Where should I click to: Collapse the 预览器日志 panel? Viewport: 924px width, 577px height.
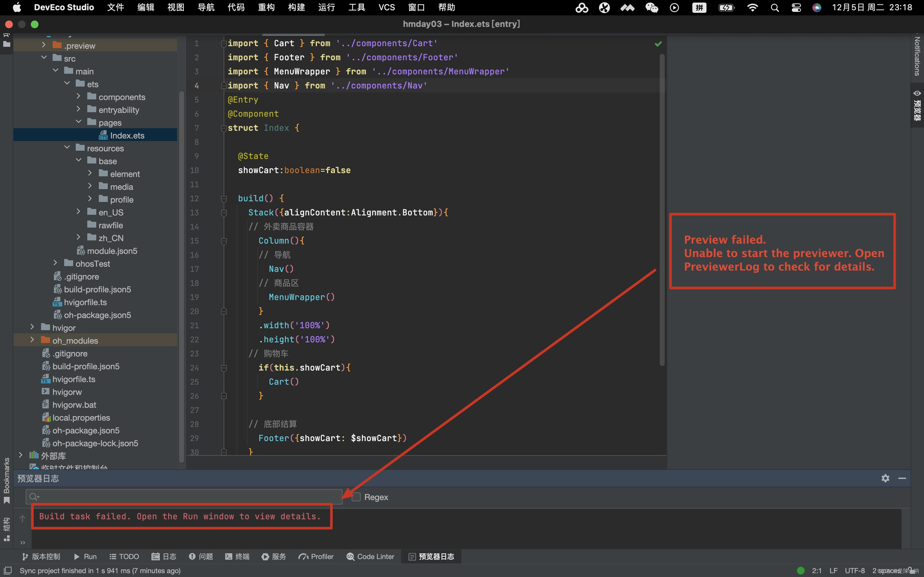coord(903,478)
